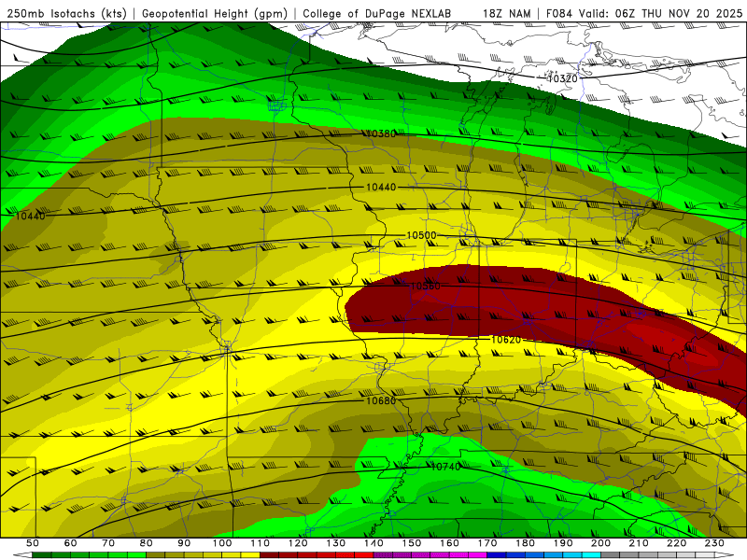Select the 10620 height contour label

pyautogui.click(x=506, y=340)
